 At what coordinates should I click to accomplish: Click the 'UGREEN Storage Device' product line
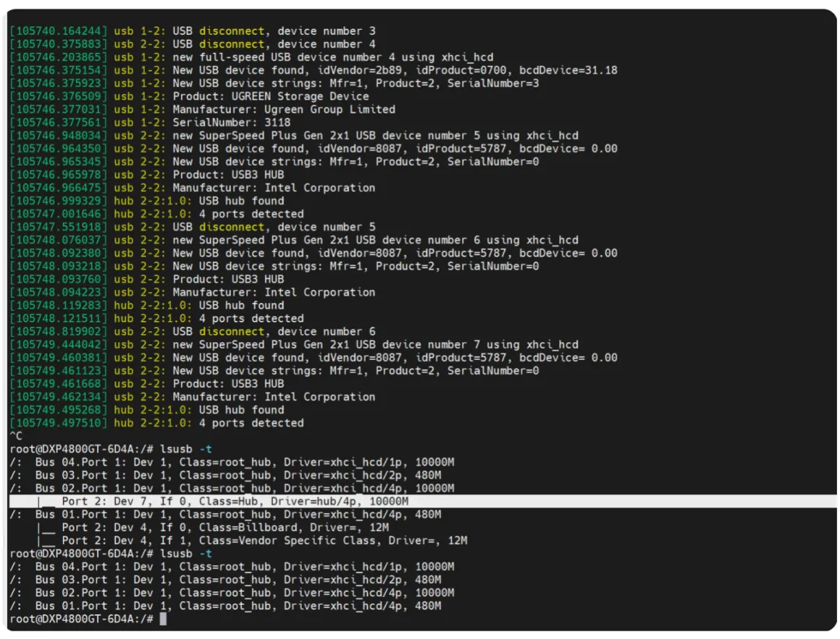pos(190,96)
